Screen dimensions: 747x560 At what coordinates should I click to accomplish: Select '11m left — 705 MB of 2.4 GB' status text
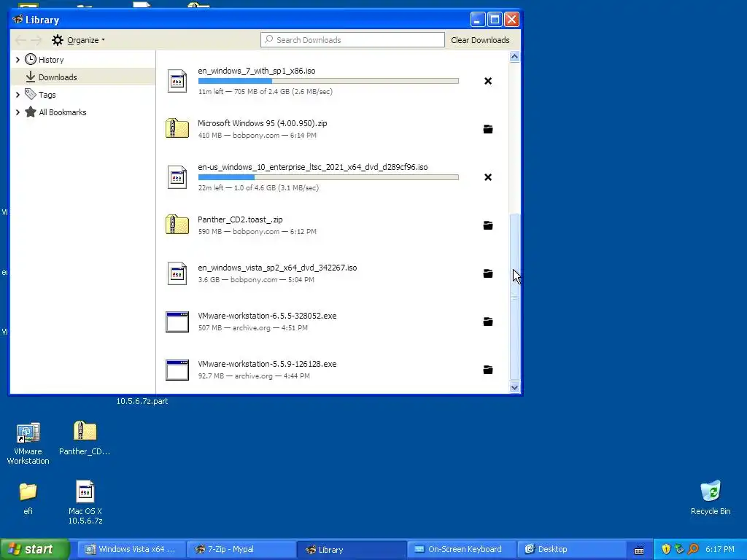pyautogui.click(x=266, y=91)
